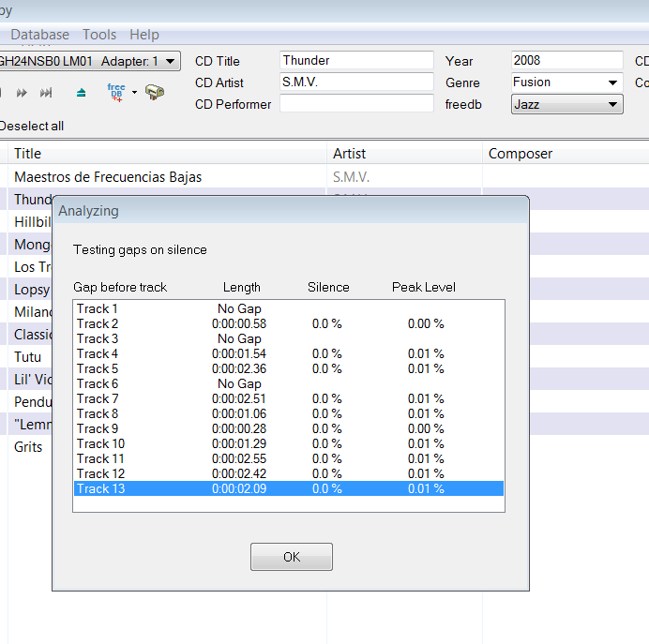The width and height of the screenshot is (649, 644).
Task: Select the Track 3 gap row
Action: click(289, 338)
